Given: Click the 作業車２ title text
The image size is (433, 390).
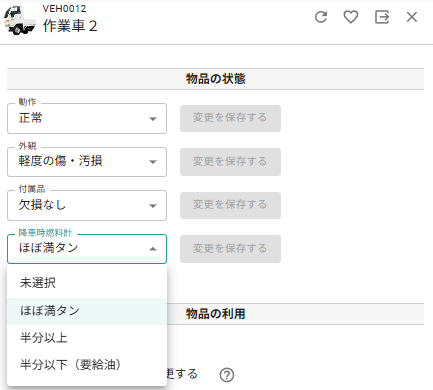Looking at the screenshot, I should [x=70, y=26].
